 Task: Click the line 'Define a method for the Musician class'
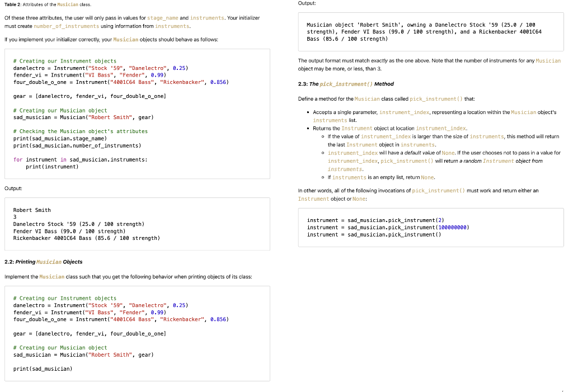[386, 99]
